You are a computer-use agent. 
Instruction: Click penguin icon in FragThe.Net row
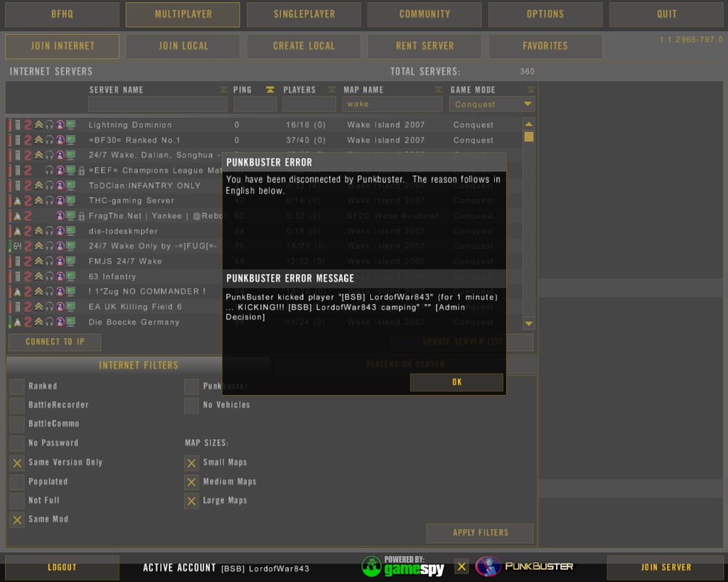pos(17,216)
